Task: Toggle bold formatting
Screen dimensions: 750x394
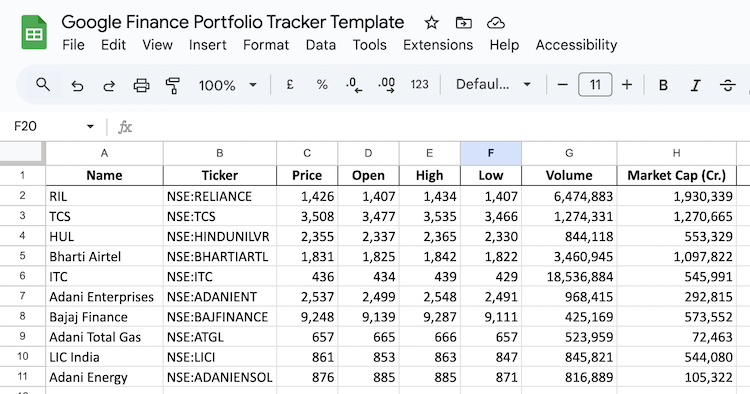Action: pyautogui.click(x=663, y=85)
